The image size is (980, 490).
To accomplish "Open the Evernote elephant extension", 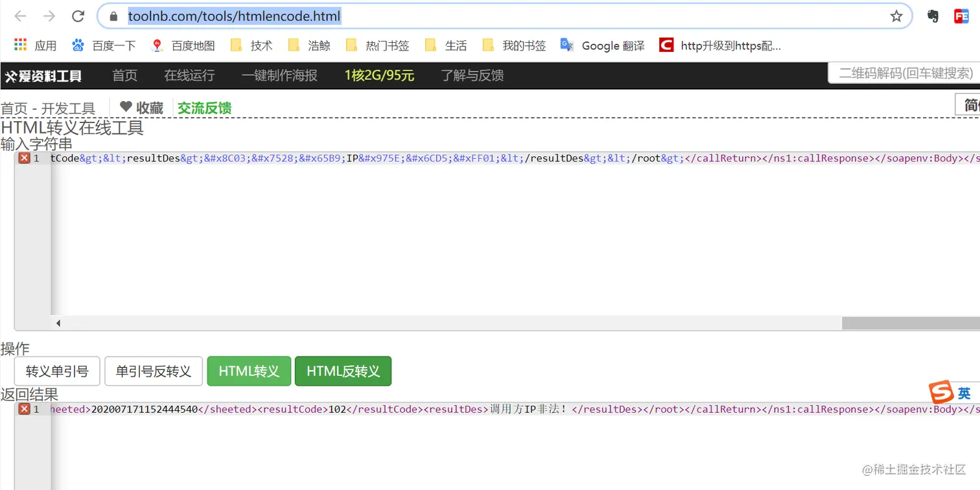I will click(x=933, y=16).
